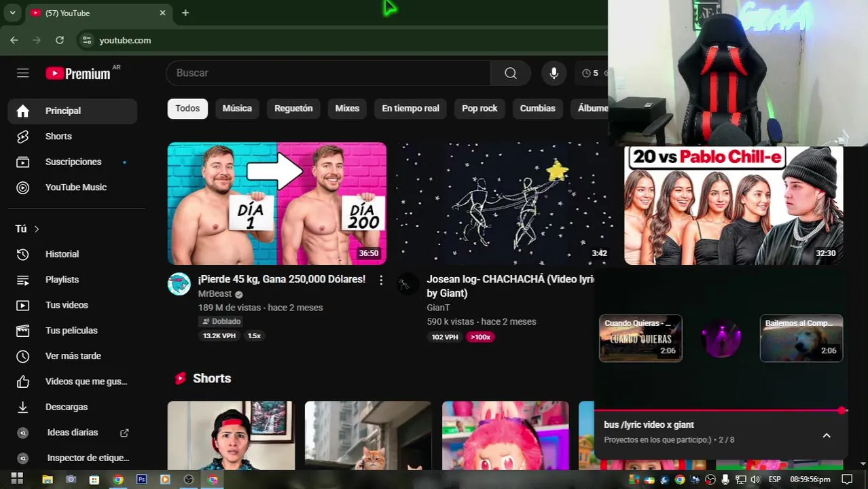The width and height of the screenshot is (868, 489).
Task: Open the cat Short thumbnail
Action: point(368,435)
